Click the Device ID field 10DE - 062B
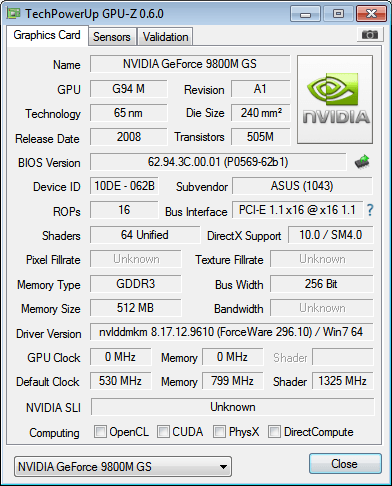The width and height of the screenshot is (392, 486). click(124, 186)
